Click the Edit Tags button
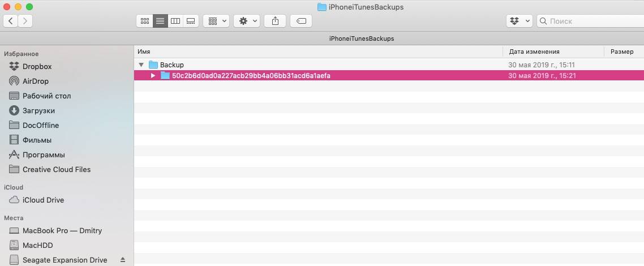 click(x=301, y=21)
